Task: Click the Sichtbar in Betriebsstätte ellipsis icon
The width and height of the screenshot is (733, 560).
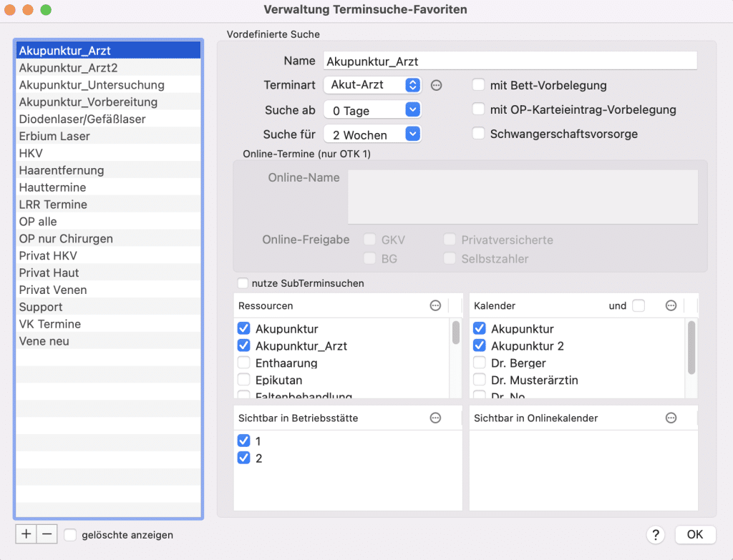Action: tap(435, 418)
